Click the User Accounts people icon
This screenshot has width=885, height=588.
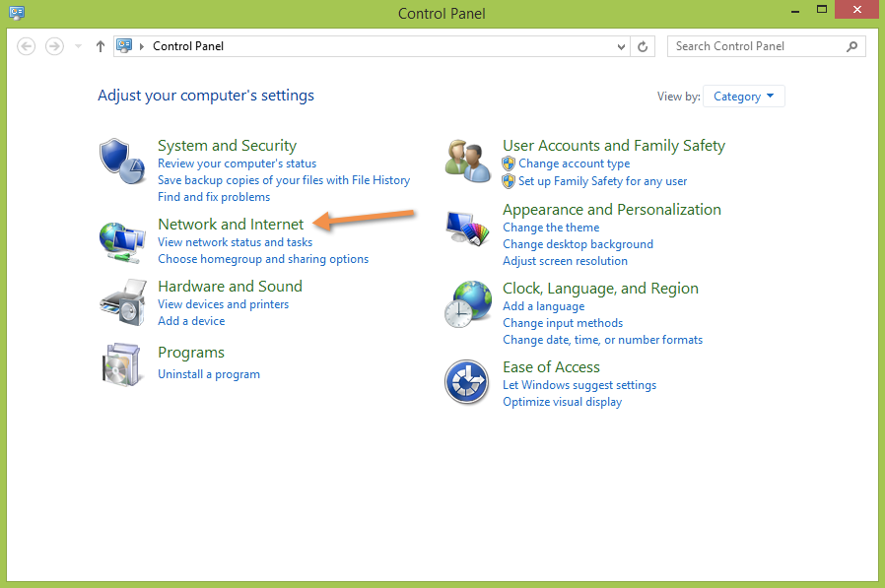[x=467, y=160]
